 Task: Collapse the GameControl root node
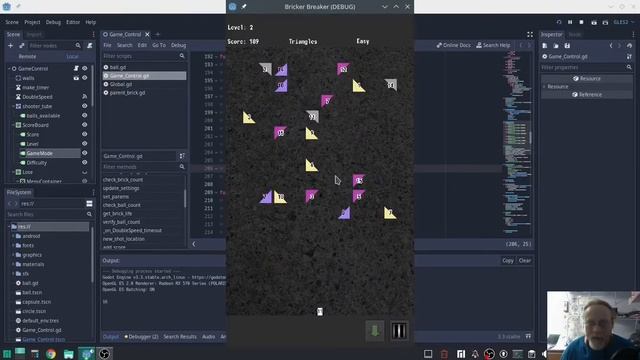point(9,69)
